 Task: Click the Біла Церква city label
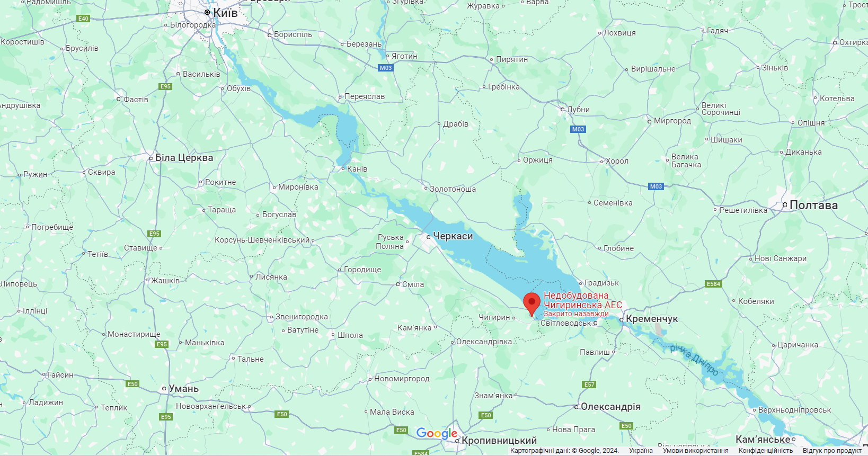point(184,158)
